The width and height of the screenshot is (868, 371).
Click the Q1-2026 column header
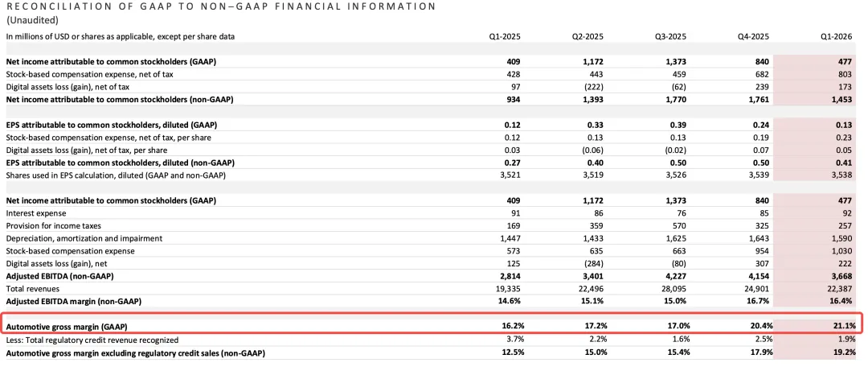pos(836,36)
